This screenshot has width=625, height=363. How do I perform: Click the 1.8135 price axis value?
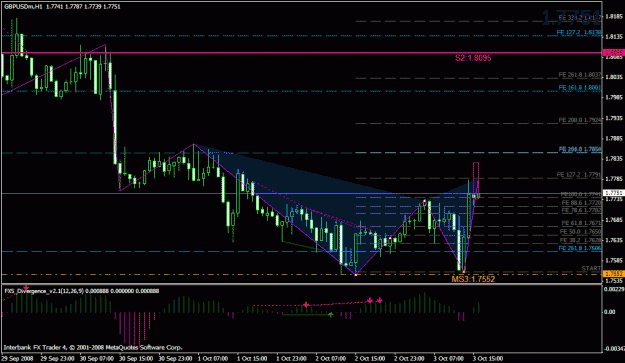[x=615, y=37]
